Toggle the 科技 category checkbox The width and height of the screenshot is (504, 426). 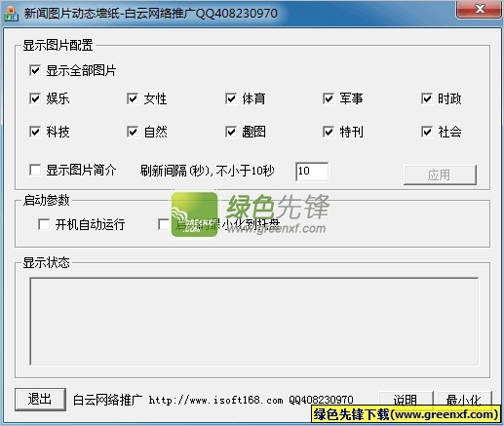tap(35, 132)
